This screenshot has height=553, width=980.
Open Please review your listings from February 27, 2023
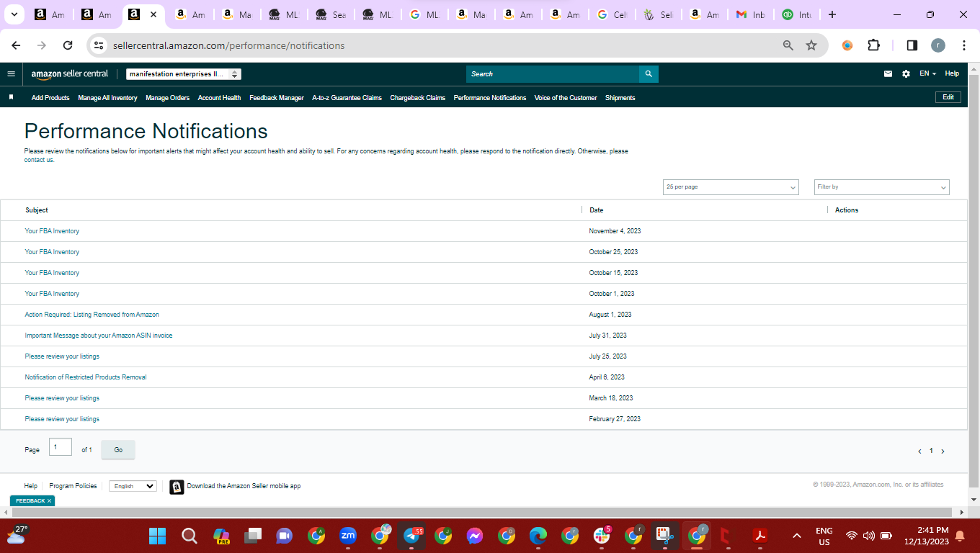pyautogui.click(x=62, y=419)
